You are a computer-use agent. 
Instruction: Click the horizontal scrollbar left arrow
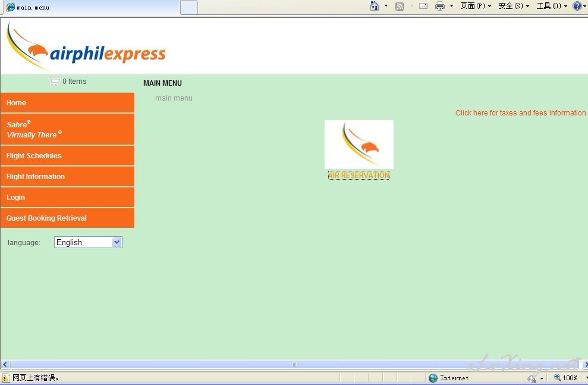(x=5, y=364)
